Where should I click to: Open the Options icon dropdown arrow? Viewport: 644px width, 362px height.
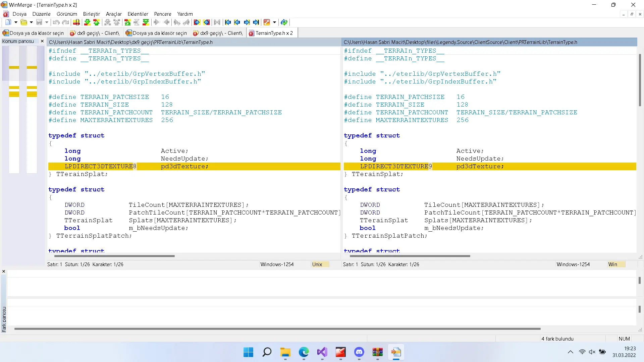coord(274,22)
